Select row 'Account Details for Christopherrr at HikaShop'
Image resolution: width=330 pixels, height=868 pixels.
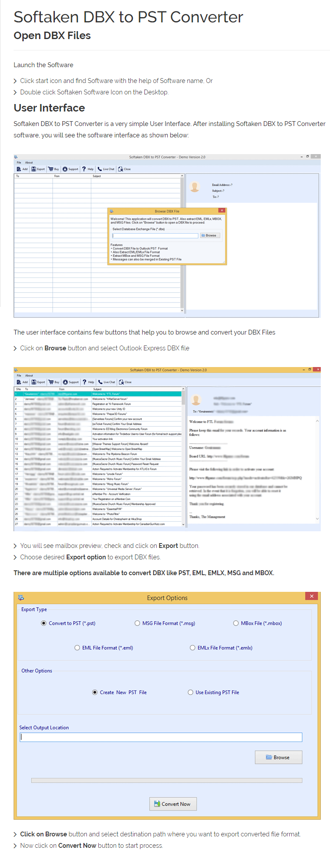(x=98, y=519)
